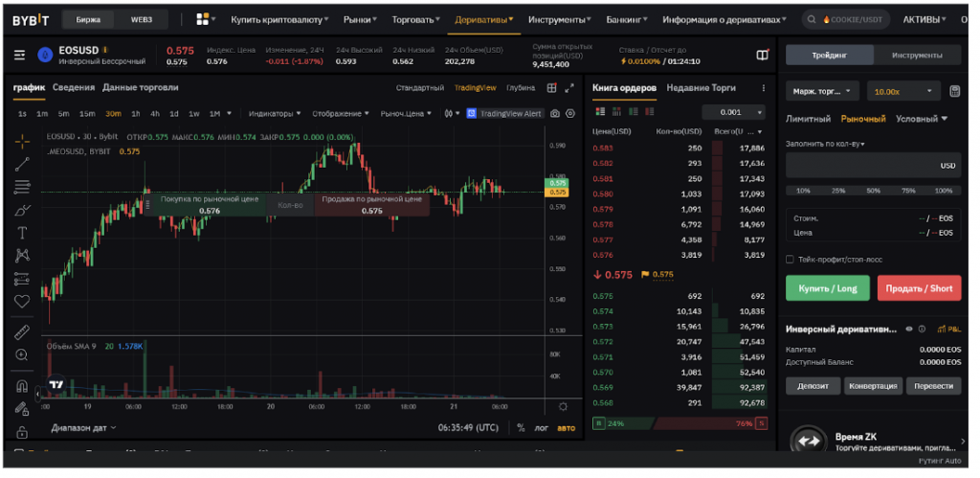The height and width of the screenshot is (478, 980).
Task: Expand the Индикаторы dropdown
Action: (274, 113)
